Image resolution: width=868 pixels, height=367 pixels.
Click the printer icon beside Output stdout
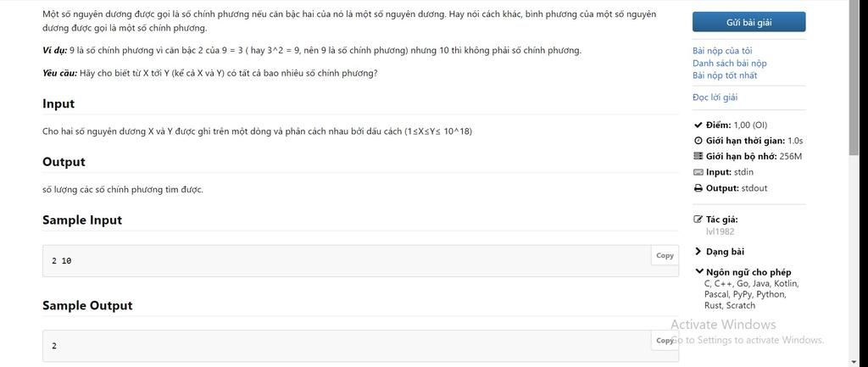[698, 188]
